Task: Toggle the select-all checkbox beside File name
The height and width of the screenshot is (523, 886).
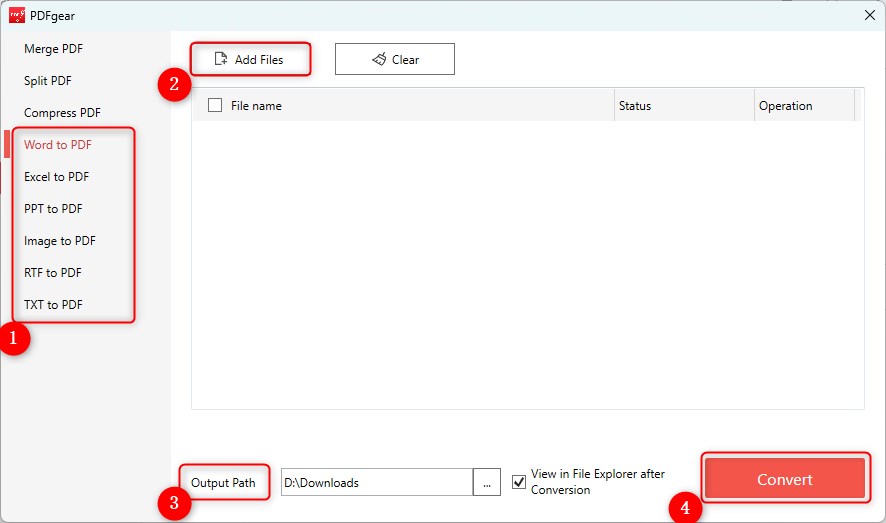Action: (x=214, y=105)
